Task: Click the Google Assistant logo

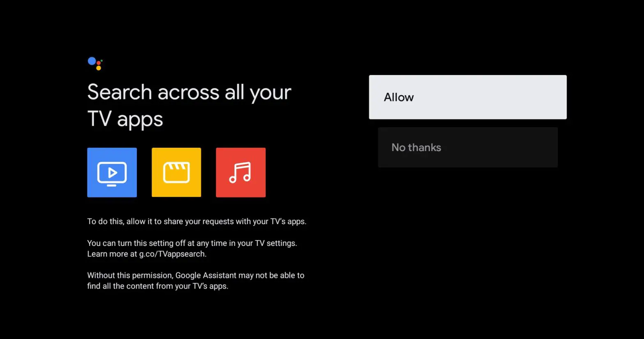Action: [95, 64]
